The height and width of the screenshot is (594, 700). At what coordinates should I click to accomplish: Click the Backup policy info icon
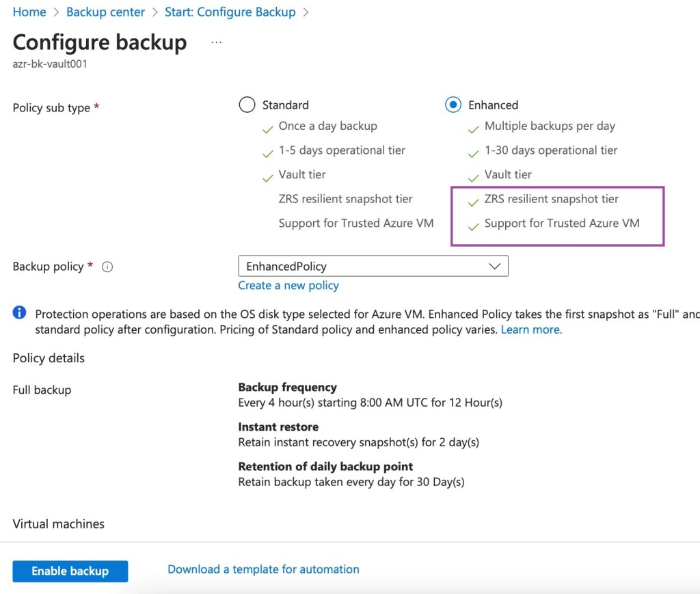pos(107,267)
